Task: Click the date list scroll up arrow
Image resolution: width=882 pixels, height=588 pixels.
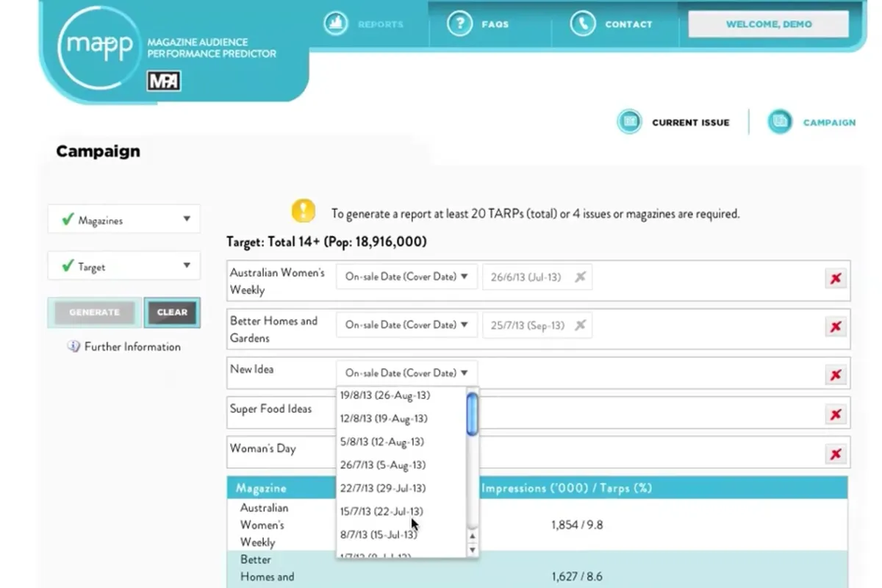Action: coord(472,536)
